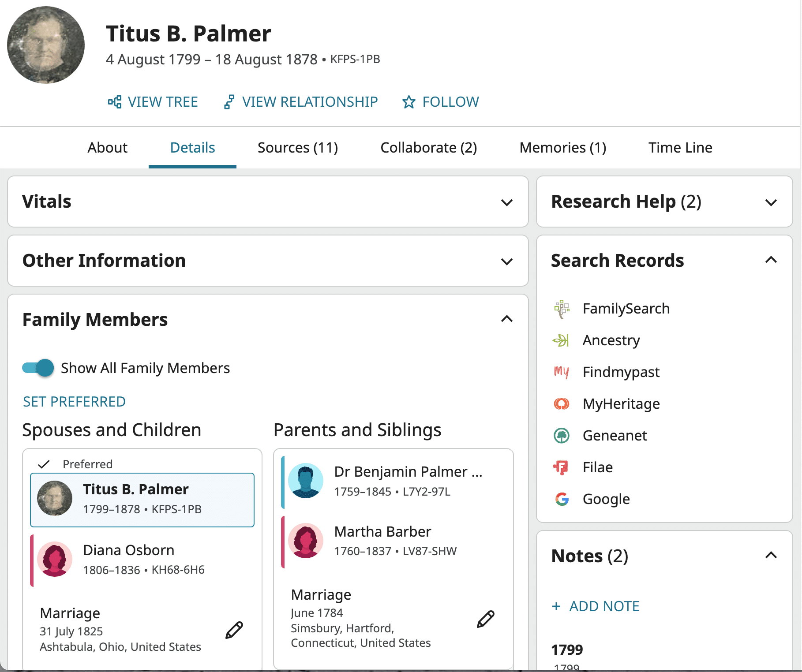Viewport: 802px width, 672px height.
Task: Collapse the Search Records panel
Action: point(771,260)
